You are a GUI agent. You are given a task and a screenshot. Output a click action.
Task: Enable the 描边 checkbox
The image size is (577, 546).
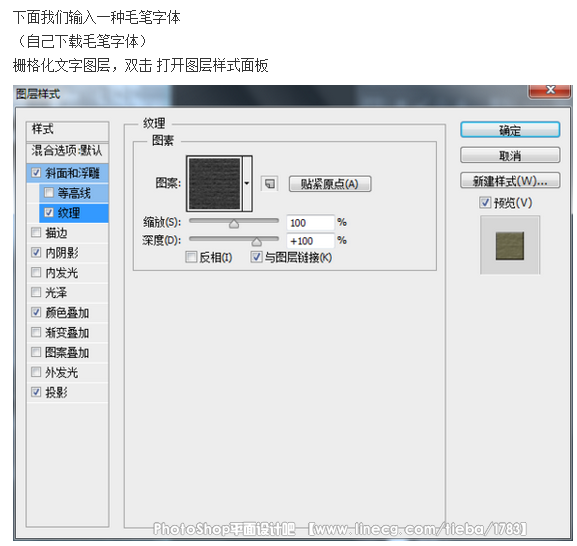click(36, 232)
